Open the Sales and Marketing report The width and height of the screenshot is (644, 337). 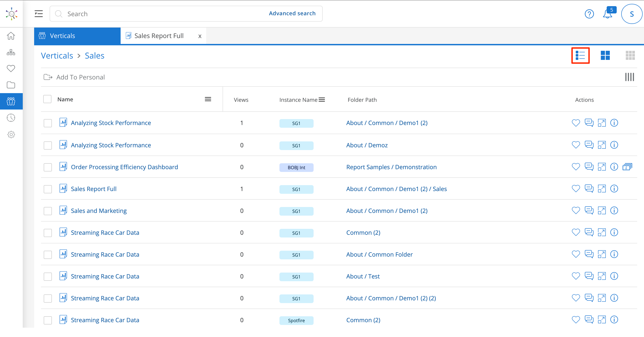(99, 211)
